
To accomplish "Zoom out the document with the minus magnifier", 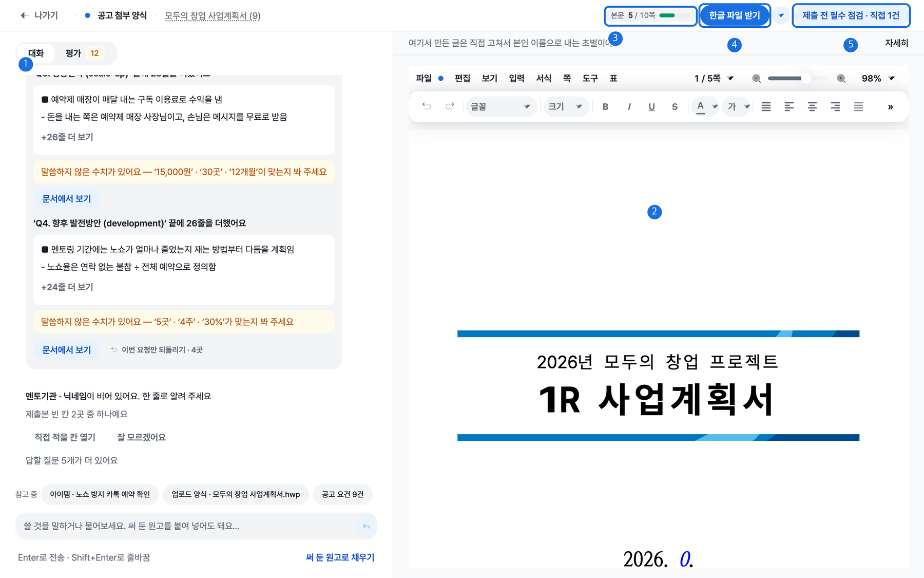I will [756, 79].
